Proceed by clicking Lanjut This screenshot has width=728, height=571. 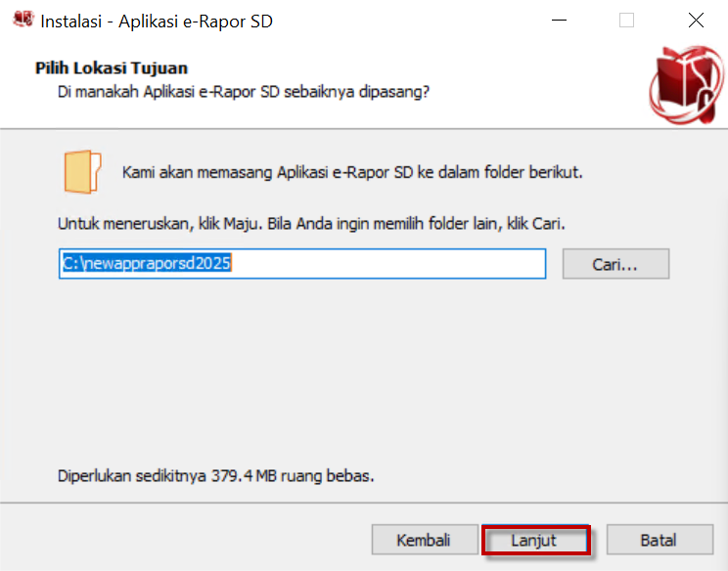(x=535, y=540)
